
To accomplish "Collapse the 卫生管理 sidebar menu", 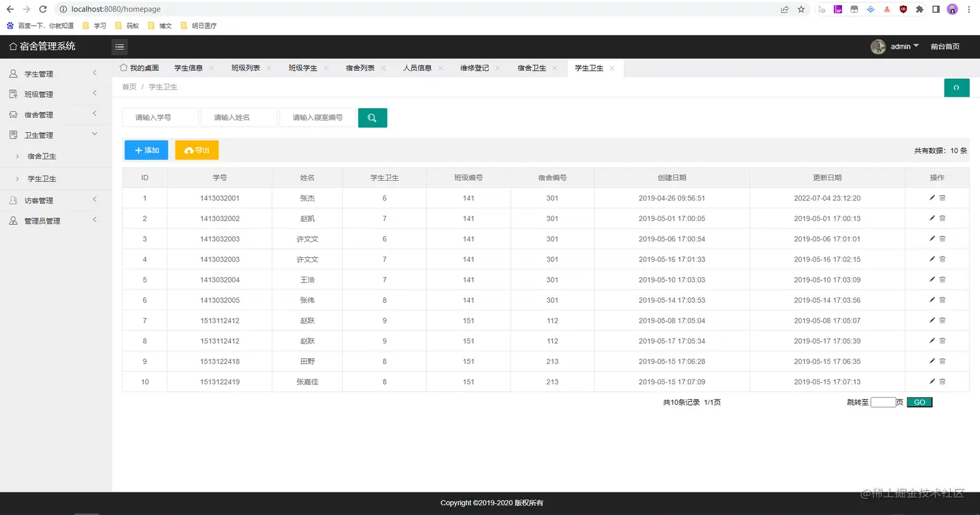I will pyautogui.click(x=56, y=135).
